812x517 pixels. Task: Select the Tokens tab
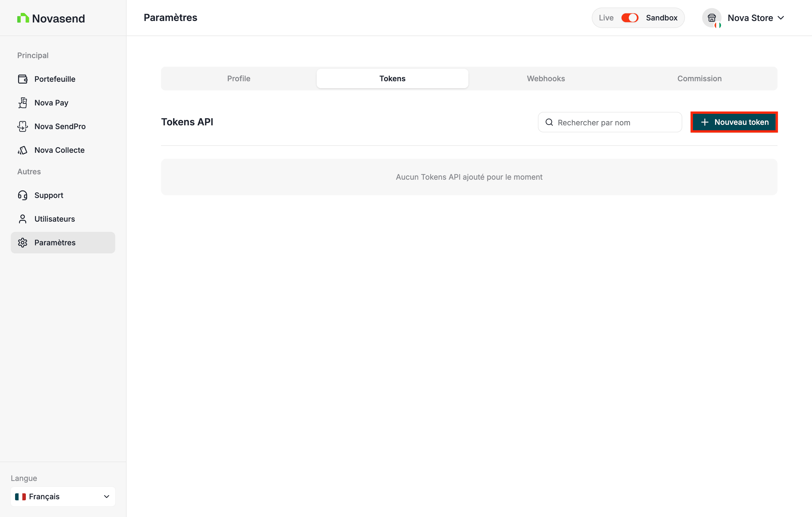392,79
